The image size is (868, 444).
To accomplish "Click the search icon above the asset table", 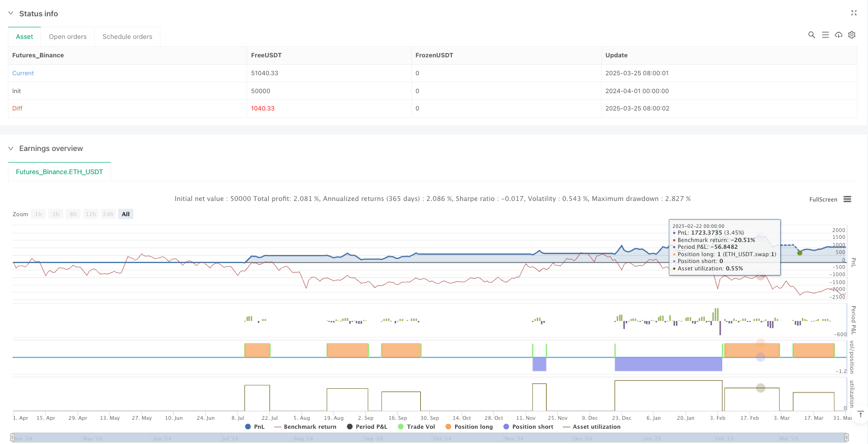I will [x=811, y=35].
